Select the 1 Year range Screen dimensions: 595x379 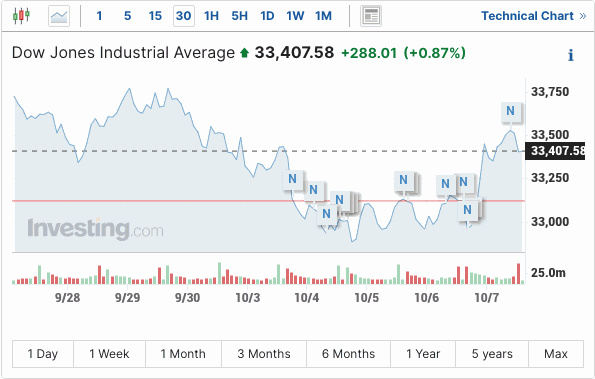(423, 354)
